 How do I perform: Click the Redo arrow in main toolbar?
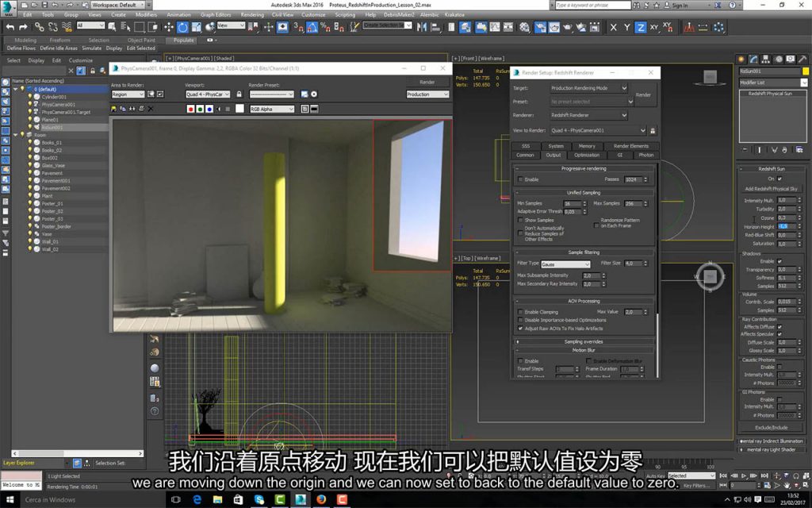point(23,27)
